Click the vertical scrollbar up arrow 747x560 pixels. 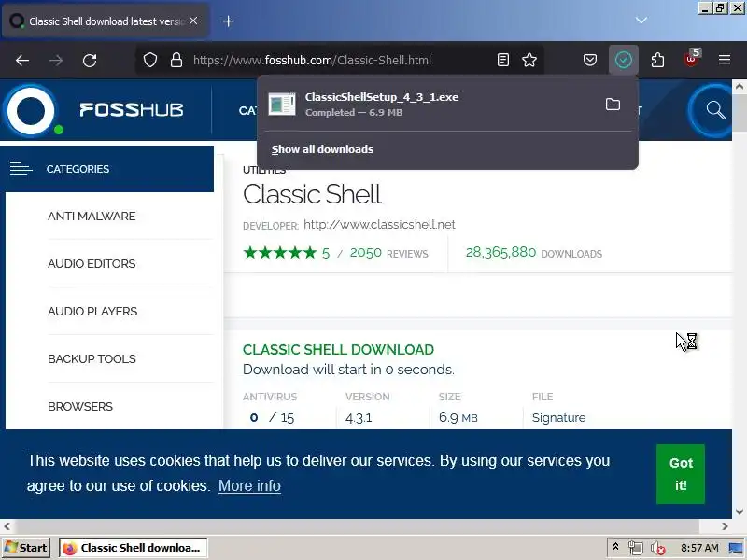(740, 87)
